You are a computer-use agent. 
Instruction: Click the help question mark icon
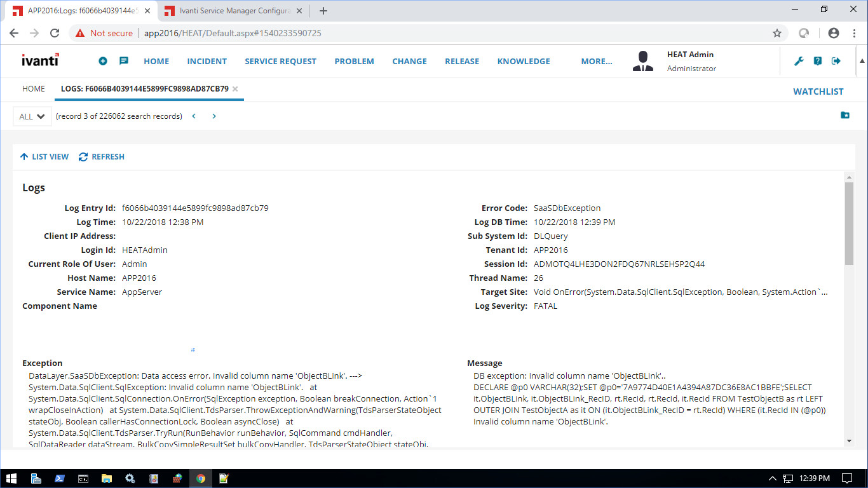tap(818, 61)
